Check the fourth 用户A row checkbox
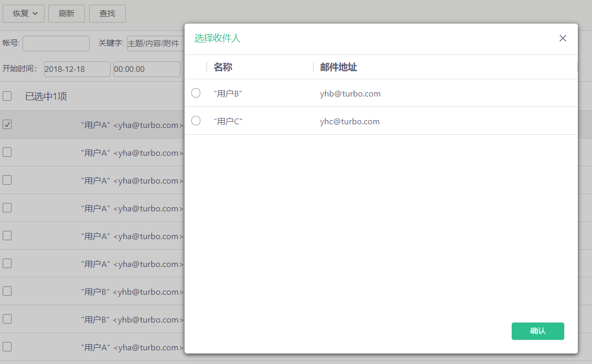 7,208
